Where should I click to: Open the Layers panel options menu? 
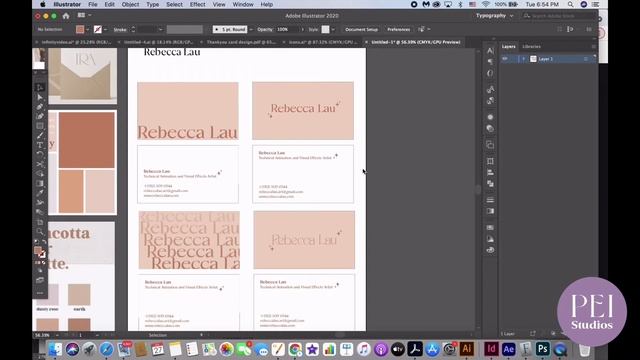(593, 47)
